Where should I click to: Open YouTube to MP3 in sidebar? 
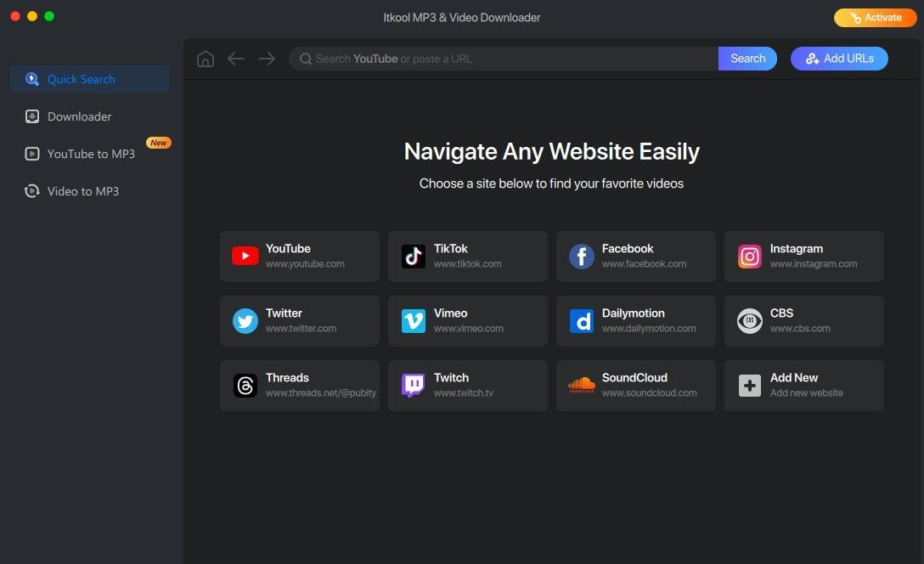(x=91, y=154)
